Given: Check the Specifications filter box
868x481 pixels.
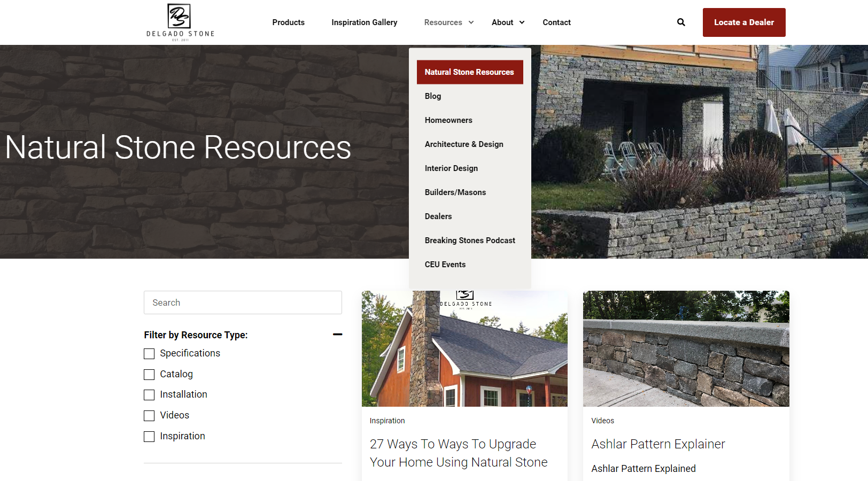Looking at the screenshot, I should pos(149,354).
